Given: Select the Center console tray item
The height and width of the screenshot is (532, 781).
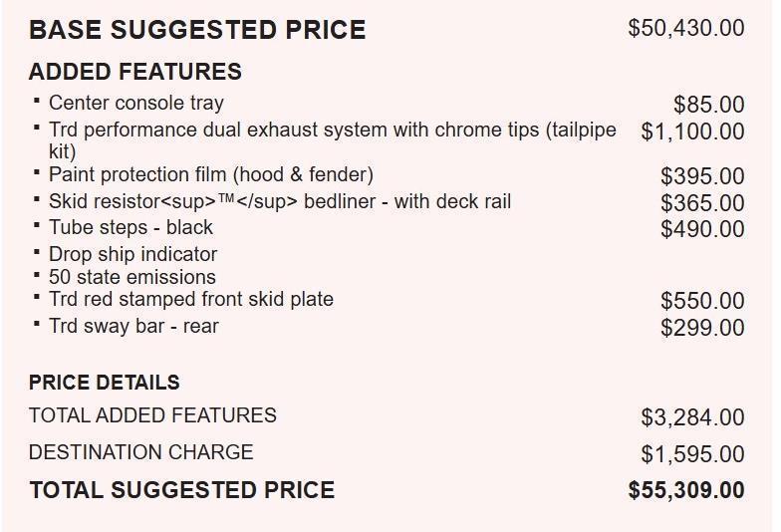Looking at the screenshot, I should [x=135, y=104].
